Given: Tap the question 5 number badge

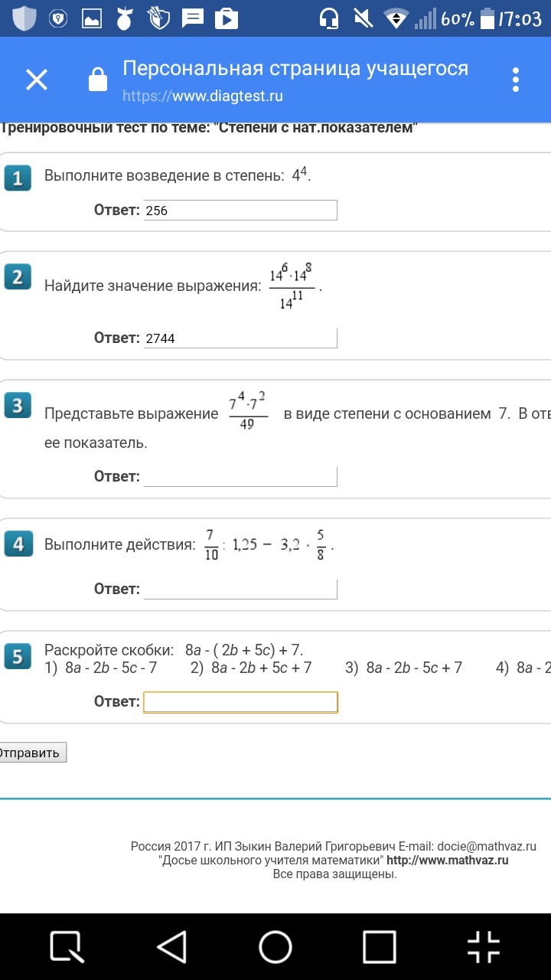Looking at the screenshot, I should (18, 656).
